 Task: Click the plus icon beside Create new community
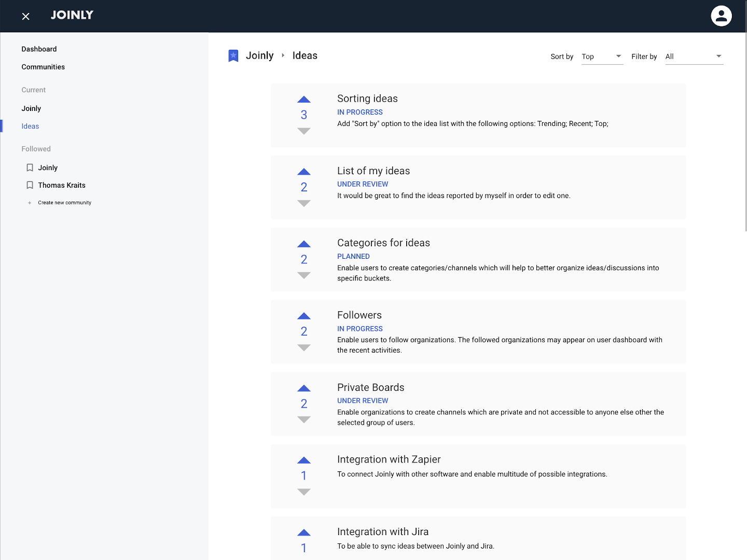30,202
